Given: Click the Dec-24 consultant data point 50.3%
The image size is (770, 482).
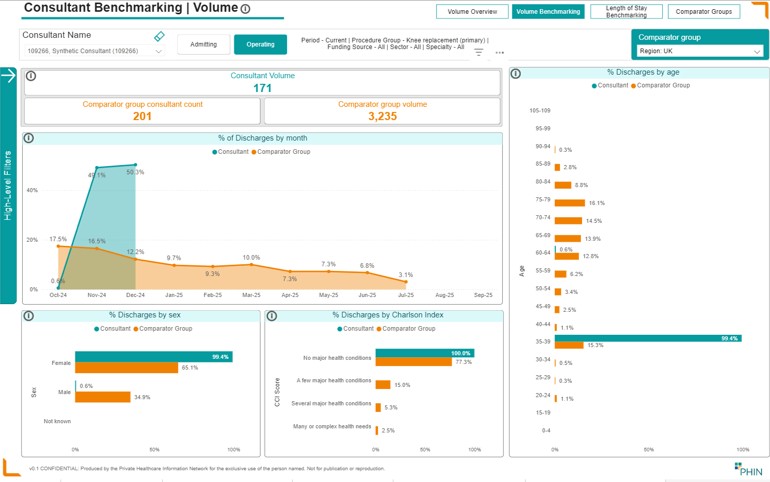Looking at the screenshot, I should point(136,165).
